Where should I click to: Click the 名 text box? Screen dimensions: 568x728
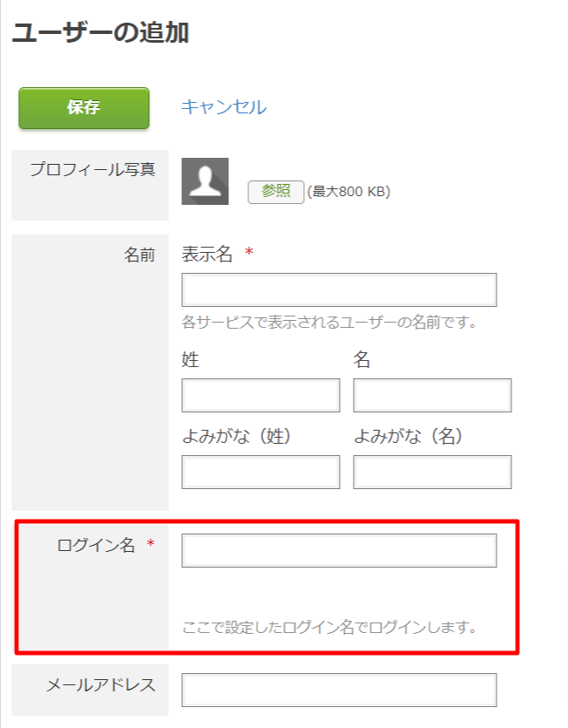[x=432, y=395]
